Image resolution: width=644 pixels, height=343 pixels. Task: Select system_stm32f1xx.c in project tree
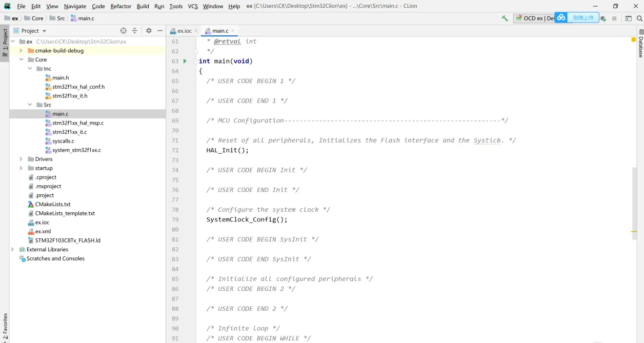click(x=76, y=150)
